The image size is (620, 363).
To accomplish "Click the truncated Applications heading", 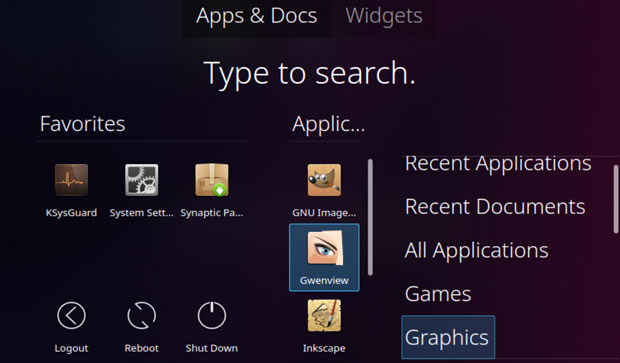I will point(328,124).
